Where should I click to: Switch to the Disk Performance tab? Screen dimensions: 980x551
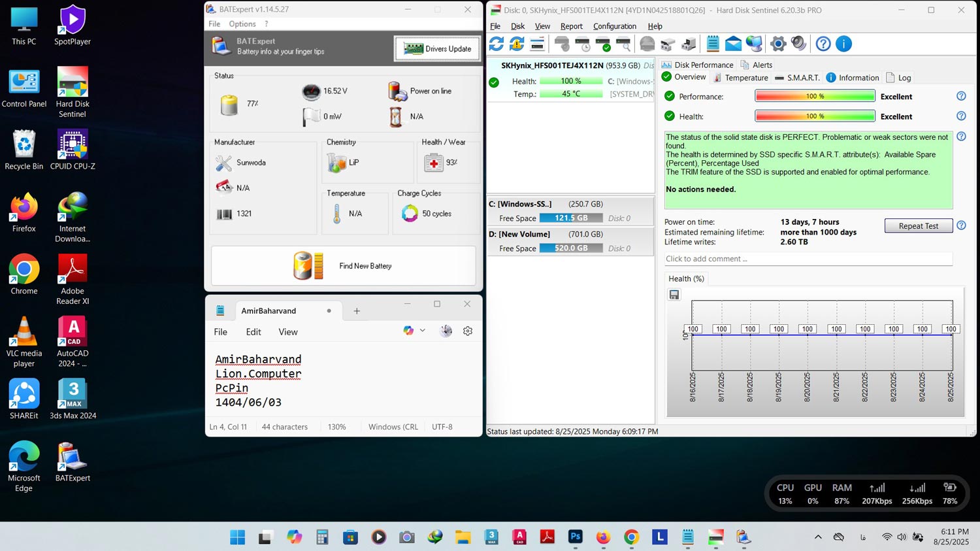pyautogui.click(x=697, y=65)
